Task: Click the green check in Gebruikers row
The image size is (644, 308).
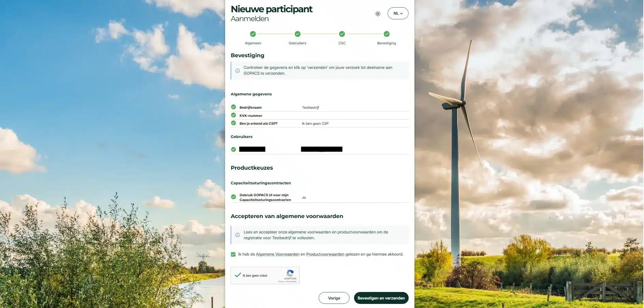Action: tap(233, 149)
